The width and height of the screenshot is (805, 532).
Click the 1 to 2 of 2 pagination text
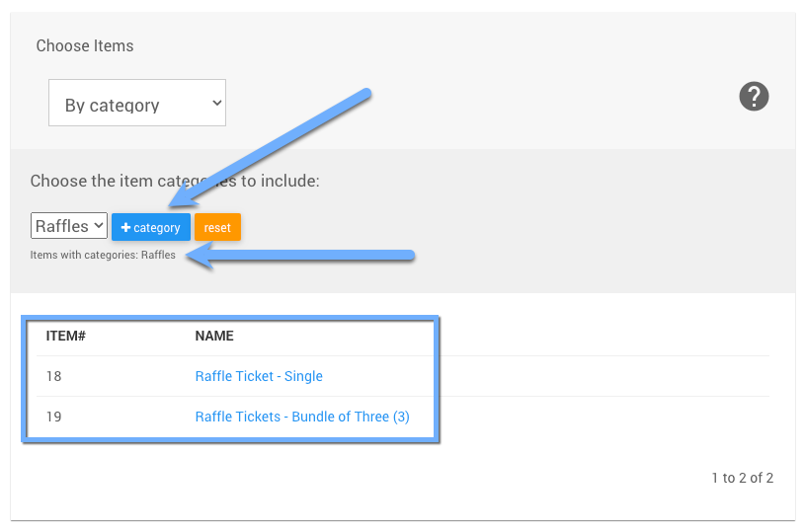pyautogui.click(x=742, y=478)
